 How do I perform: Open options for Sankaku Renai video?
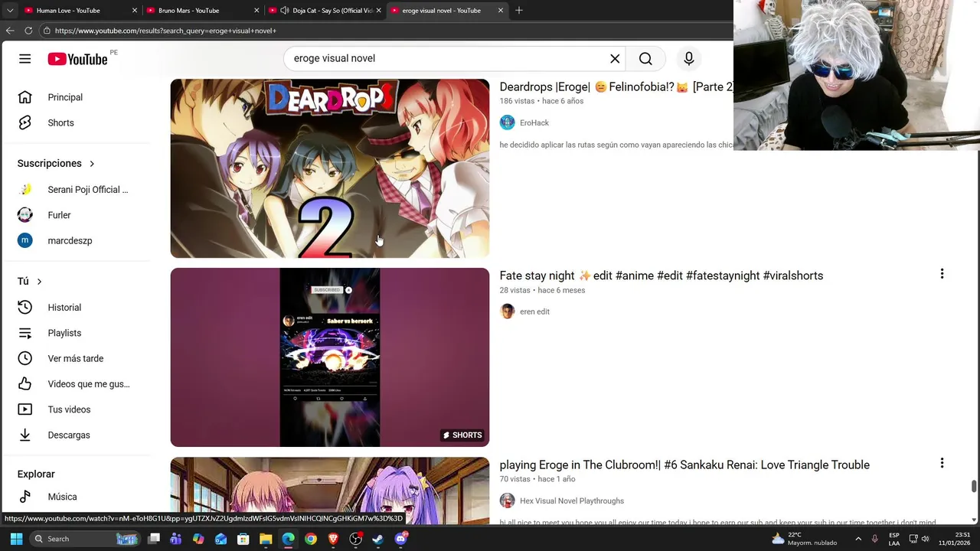click(942, 463)
